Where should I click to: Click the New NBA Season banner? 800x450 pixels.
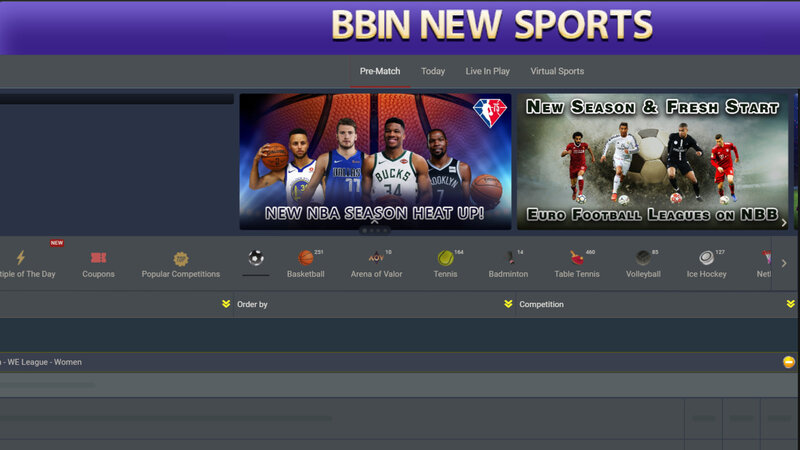375,162
